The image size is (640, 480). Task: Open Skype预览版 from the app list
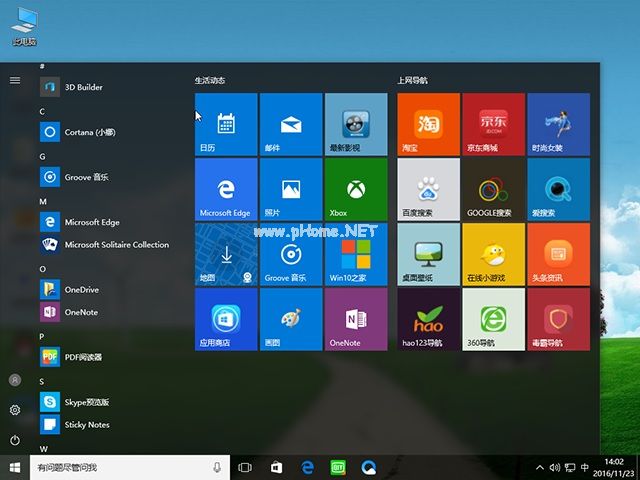86,402
